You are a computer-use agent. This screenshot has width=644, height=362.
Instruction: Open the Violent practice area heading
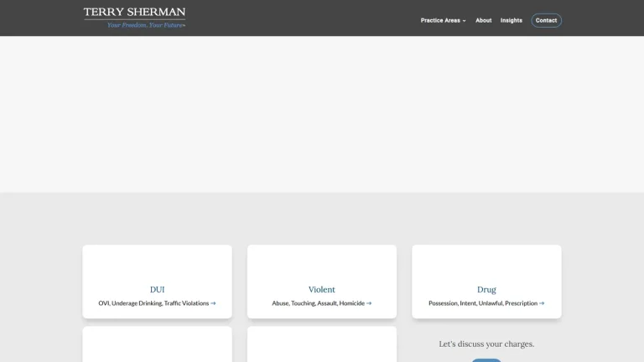(322, 289)
